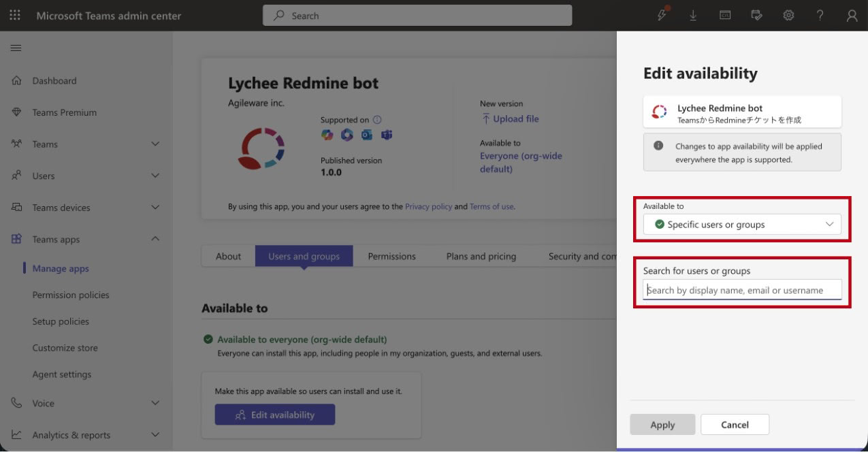Click the Teams devices sidebar icon
Image resolution: width=868 pixels, height=452 pixels.
pos(16,208)
